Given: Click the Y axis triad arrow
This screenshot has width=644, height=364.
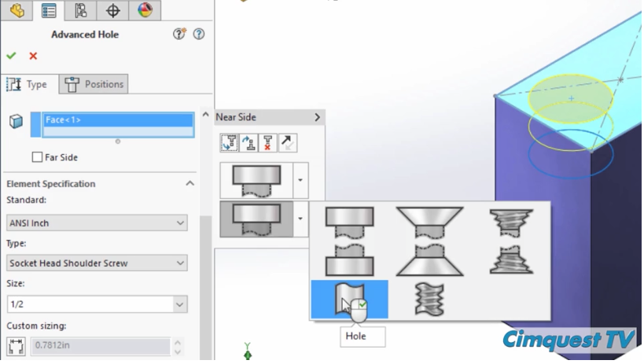Looking at the screenshot, I should [248, 351].
